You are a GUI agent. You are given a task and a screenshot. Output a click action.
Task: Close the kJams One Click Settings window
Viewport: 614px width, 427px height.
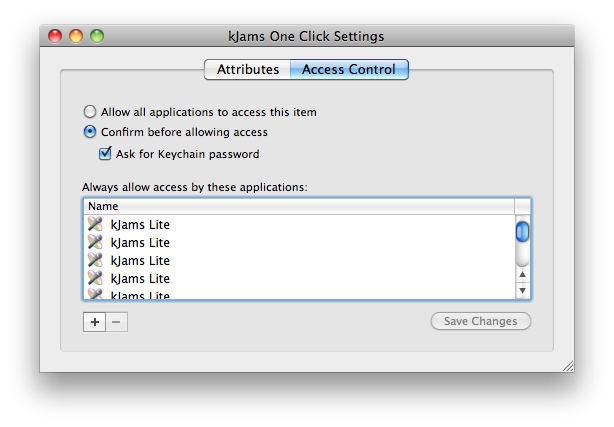[x=57, y=37]
